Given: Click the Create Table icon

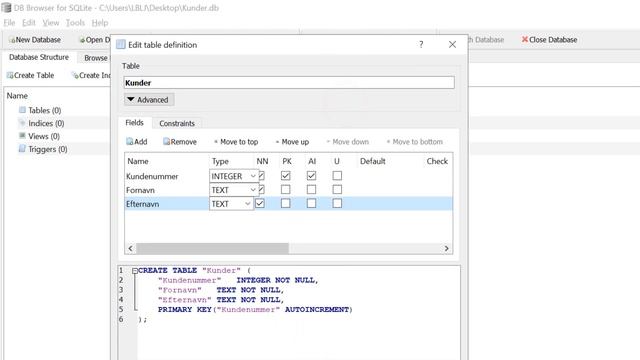Looking at the screenshot, I should click(10, 75).
